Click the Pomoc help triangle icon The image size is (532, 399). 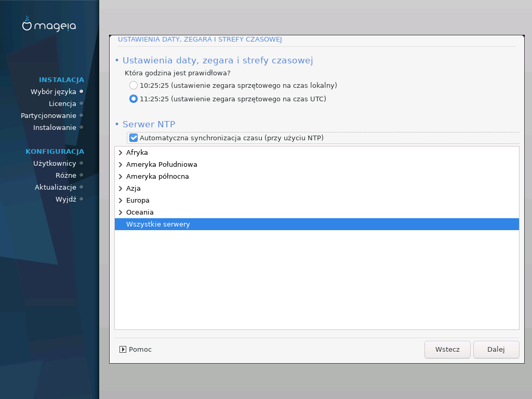(x=123, y=350)
